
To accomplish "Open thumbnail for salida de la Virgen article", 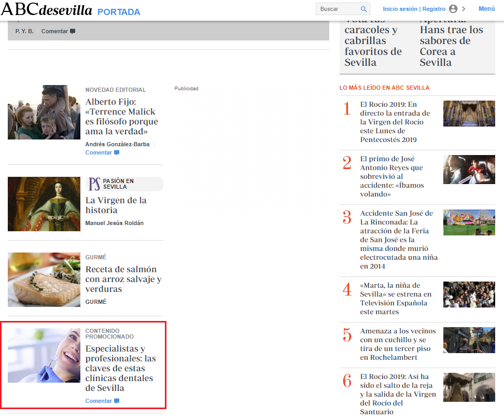I will pos(469,387).
